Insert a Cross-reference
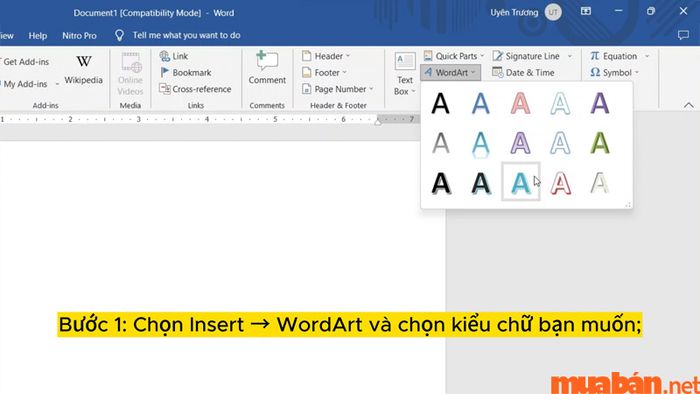 tap(195, 89)
